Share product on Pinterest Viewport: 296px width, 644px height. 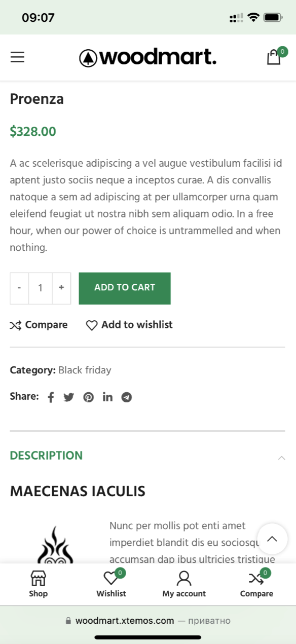click(x=89, y=397)
